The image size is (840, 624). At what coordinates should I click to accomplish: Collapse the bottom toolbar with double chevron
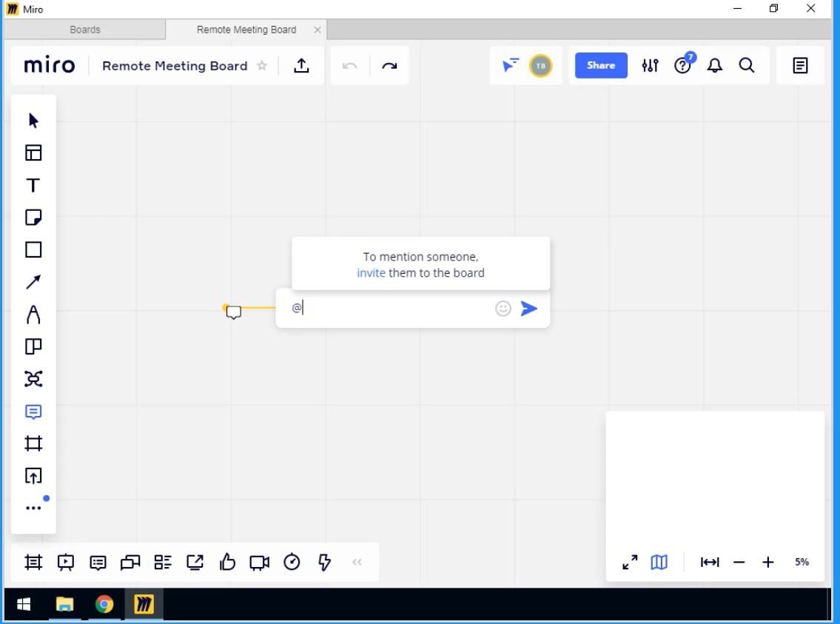click(357, 563)
